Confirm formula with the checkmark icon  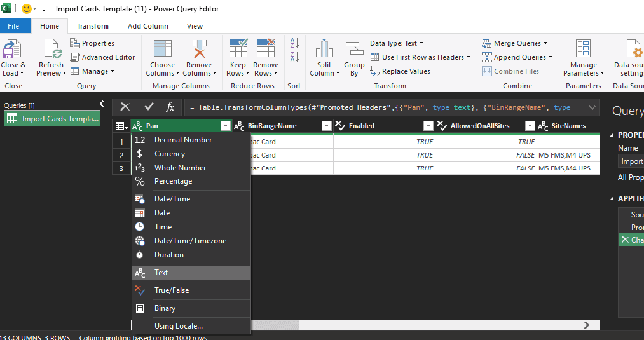pyautogui.click(x=149, y=107)
